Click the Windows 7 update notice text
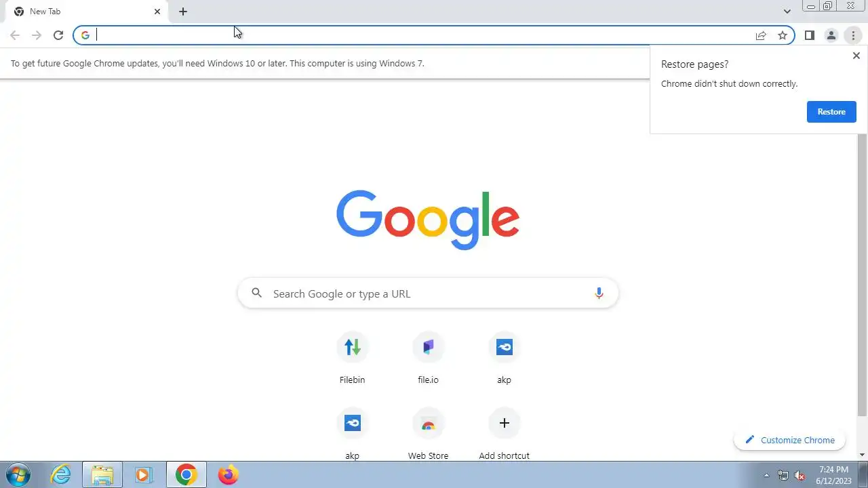 pyautogui.click(x=217, y=63)
